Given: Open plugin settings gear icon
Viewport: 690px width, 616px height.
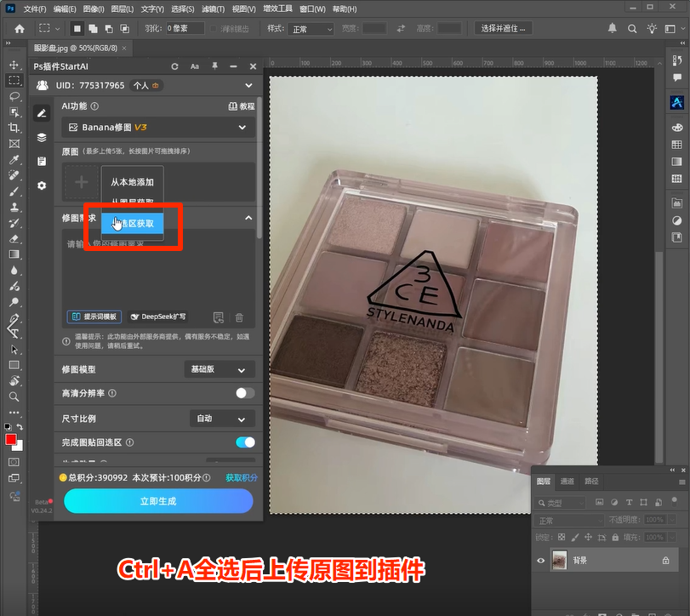Looking at the screenshot, I should tap(42, 185).
